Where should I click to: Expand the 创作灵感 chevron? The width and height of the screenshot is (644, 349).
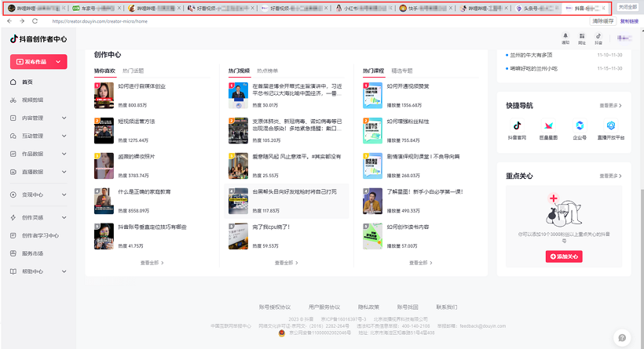tap(64, 218)
